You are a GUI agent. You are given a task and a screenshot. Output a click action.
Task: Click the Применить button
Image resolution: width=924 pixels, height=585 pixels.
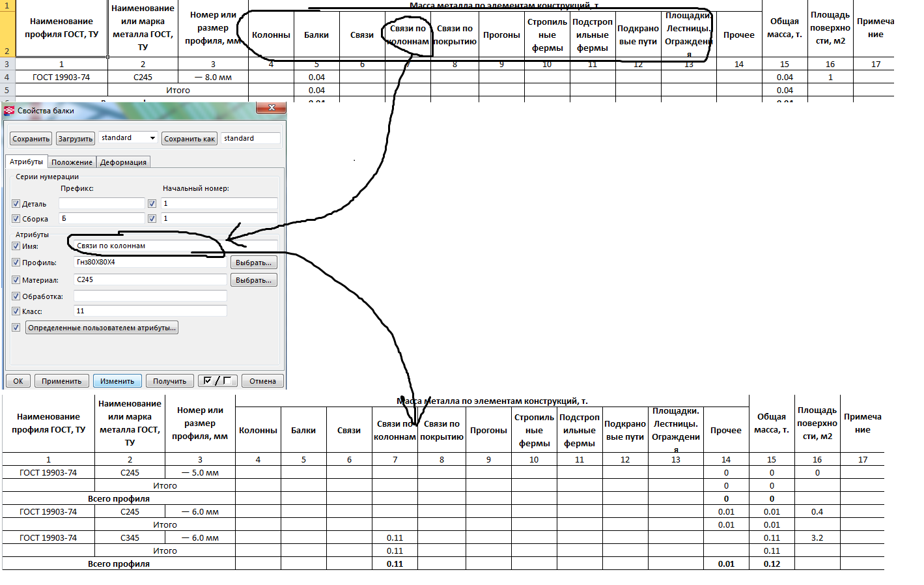coord(62,381)
